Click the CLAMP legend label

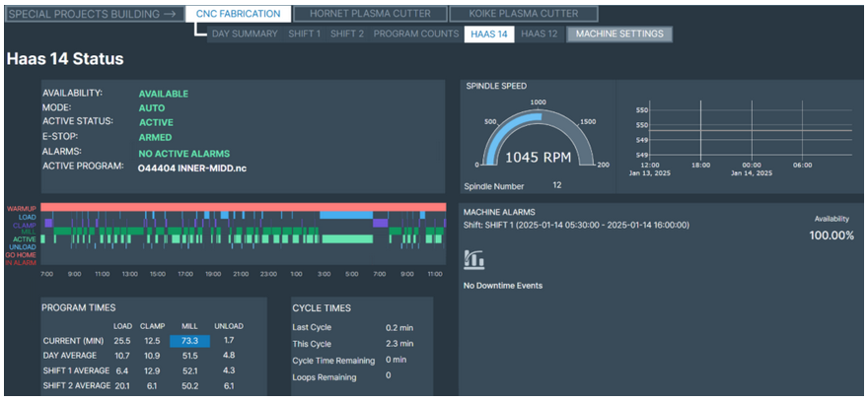[x=26, y=225]
